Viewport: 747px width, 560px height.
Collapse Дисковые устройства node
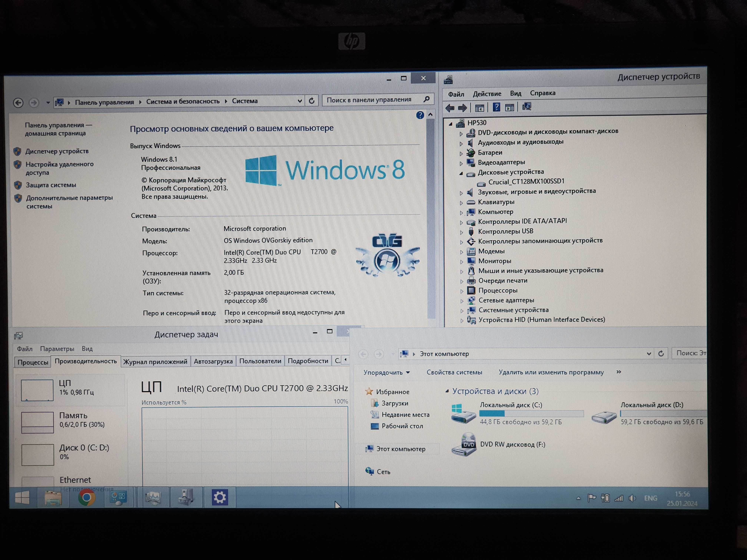pyautogui.click(x=461, y=174)
